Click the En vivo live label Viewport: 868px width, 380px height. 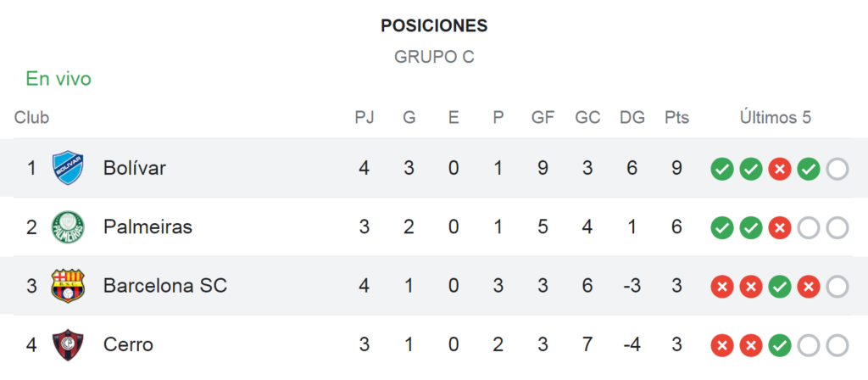58,79
